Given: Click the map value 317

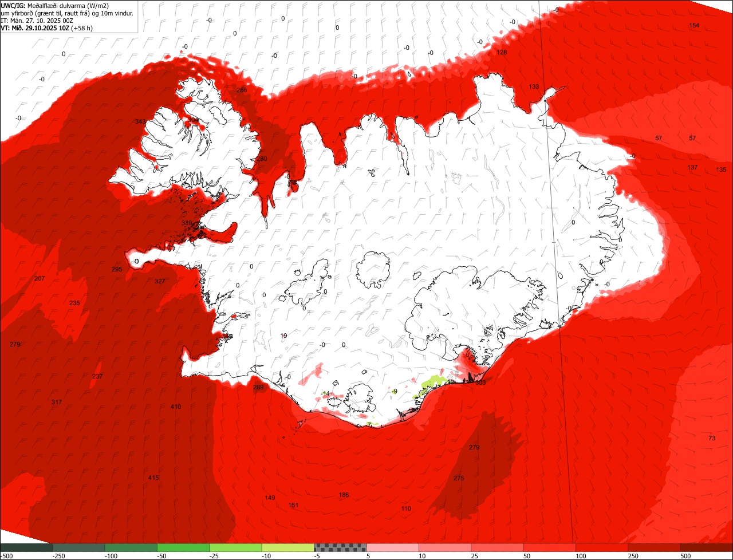Looking at the screenshot, I should point(57,402).
